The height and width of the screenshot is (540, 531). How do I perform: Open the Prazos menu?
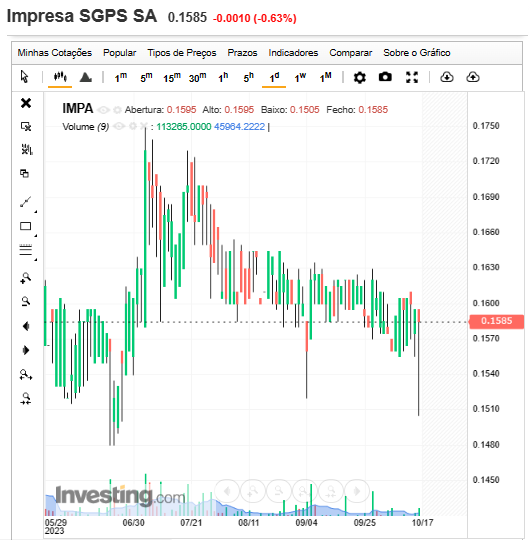242,53
